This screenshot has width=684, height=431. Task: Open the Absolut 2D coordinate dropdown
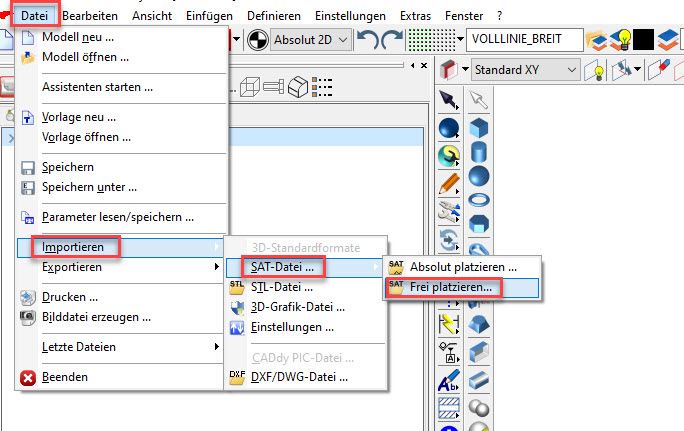pos(311,40)
